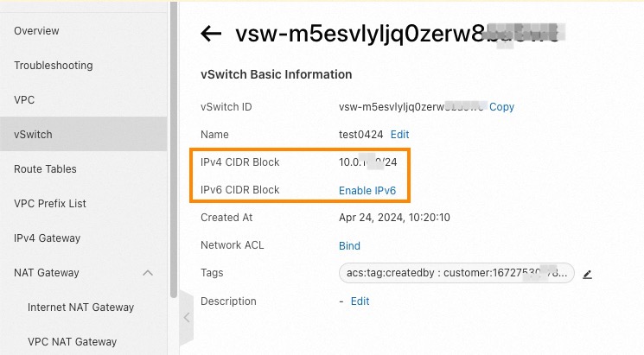Go to the VPC section
This screenshot has width=644, height=355.
(x=24, y=99)
